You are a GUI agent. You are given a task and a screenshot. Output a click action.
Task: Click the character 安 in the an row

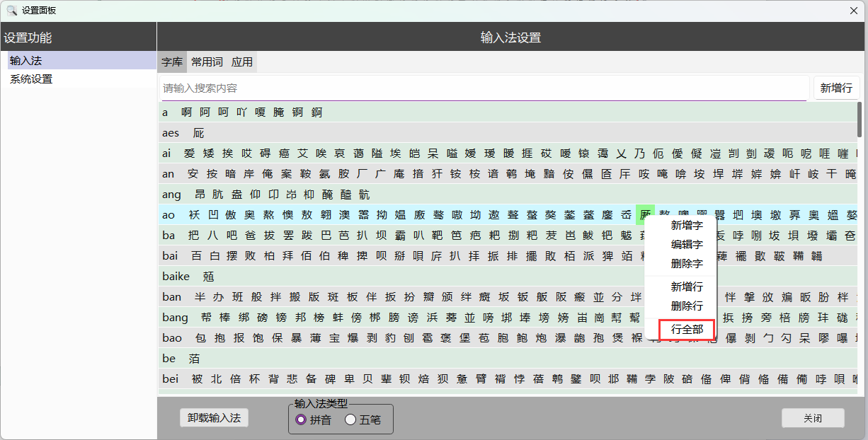(193, 174)
